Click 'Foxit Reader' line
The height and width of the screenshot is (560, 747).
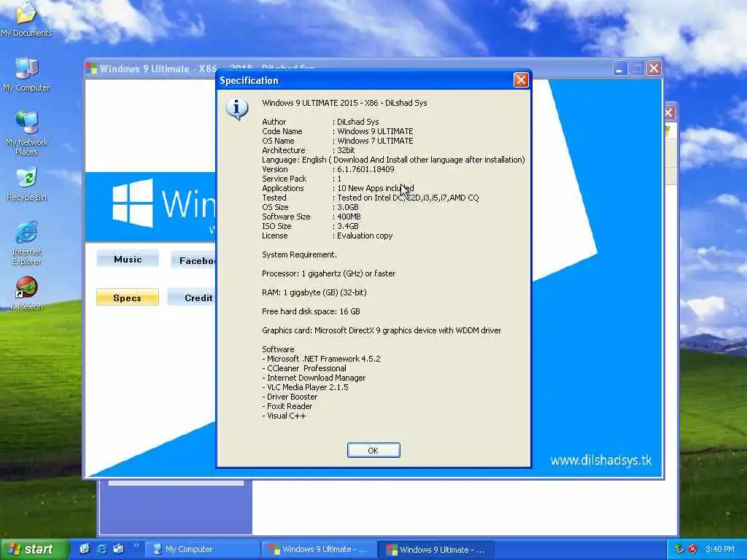click(287, 406)
